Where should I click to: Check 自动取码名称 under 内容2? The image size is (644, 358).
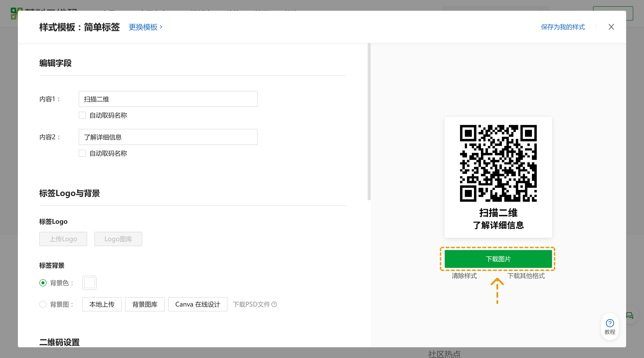tap(82, 153)
